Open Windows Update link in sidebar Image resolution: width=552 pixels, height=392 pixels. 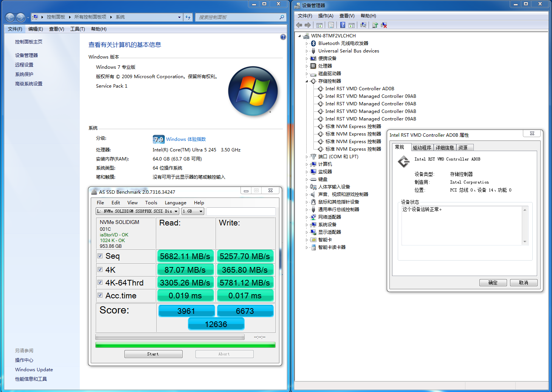tap(34, 370)
